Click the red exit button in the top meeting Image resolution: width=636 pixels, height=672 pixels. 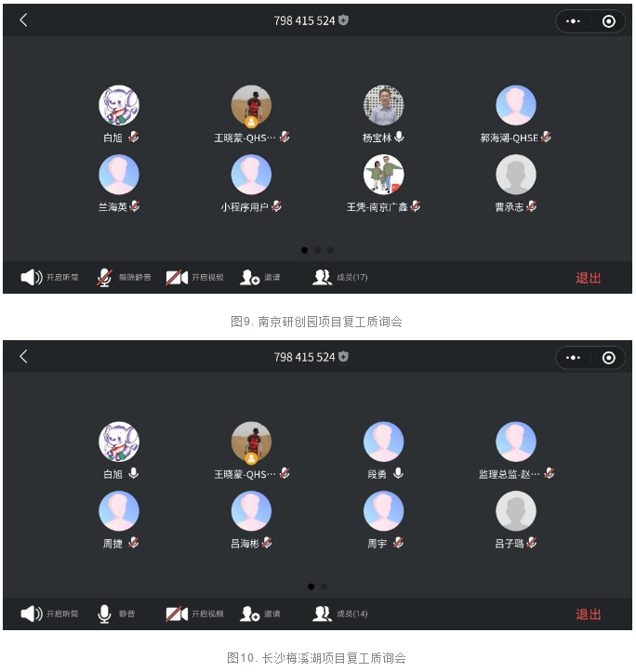588,278
